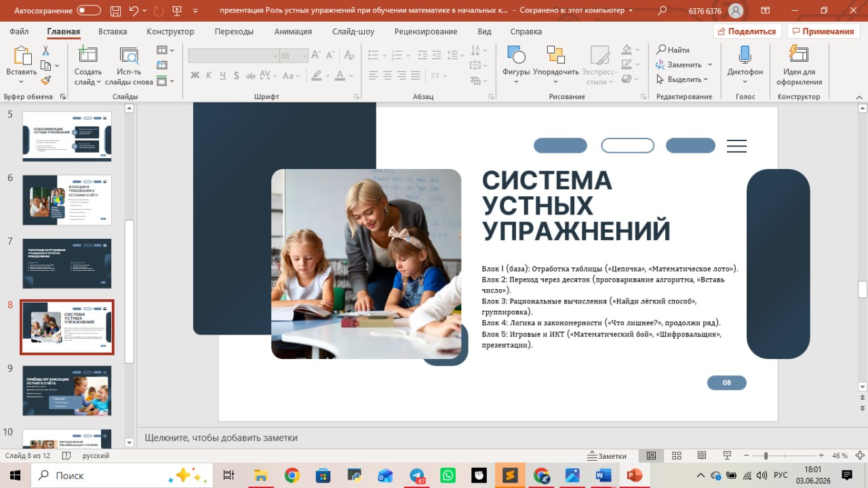Open the slide layout dropdown
This screenshot has width=868, height=488.
tap(165, 50)
